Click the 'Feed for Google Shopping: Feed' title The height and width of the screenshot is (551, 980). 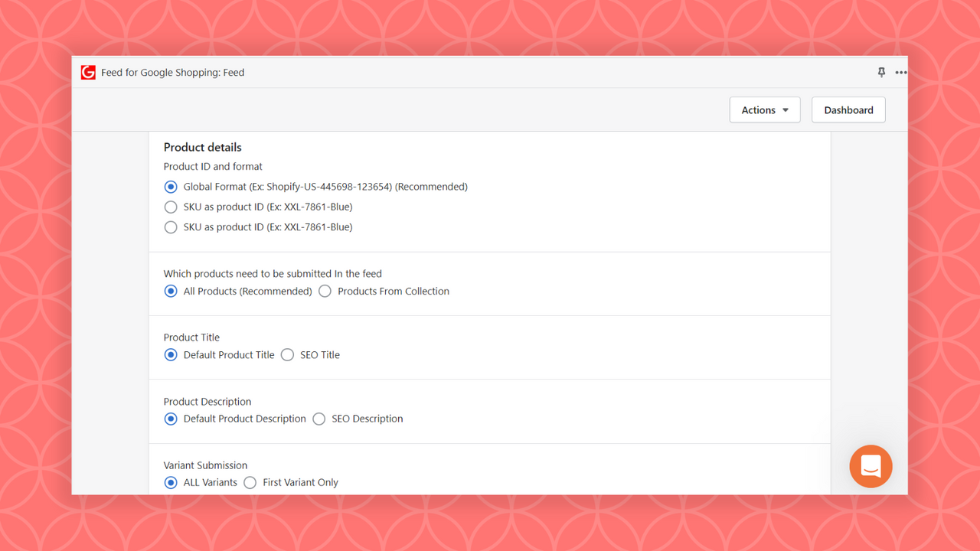(x=173, y=72)
